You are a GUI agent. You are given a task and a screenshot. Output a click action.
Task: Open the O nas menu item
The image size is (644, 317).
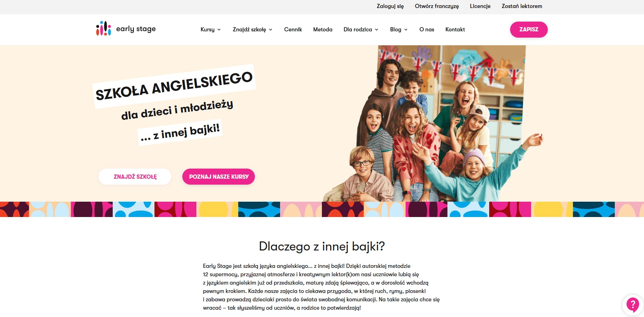(x=427, y=30)
